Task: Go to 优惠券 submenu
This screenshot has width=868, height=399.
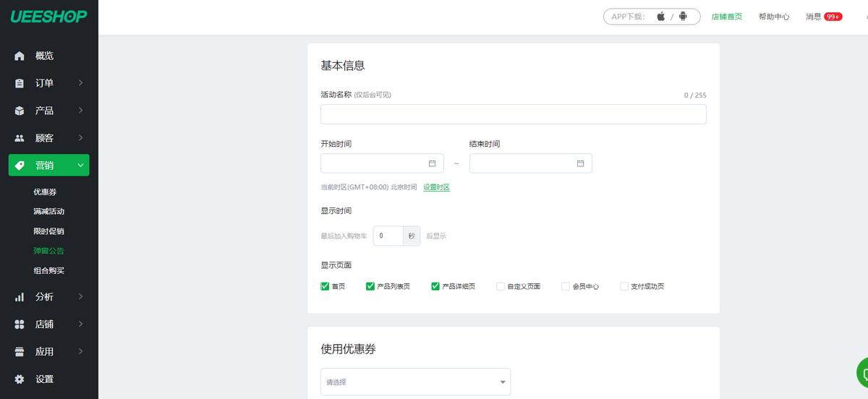Action: 45,192
